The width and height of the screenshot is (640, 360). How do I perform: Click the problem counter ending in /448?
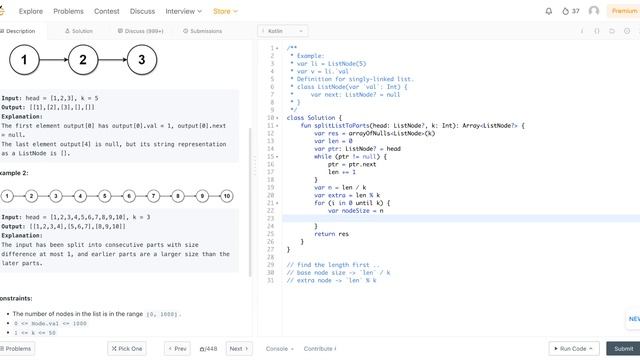[208, 349]
